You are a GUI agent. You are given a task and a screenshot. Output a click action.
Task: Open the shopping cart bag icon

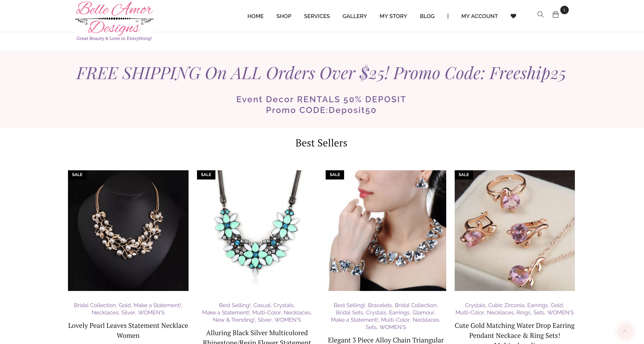(555, 15)
